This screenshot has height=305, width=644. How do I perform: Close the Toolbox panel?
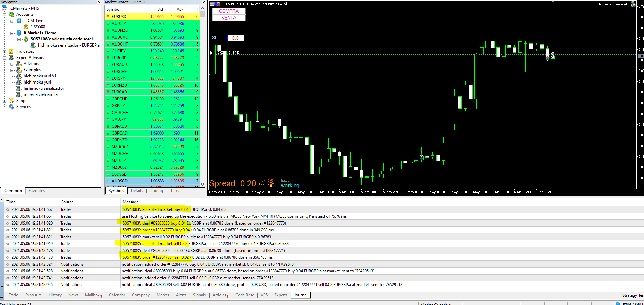click(2, 199)
